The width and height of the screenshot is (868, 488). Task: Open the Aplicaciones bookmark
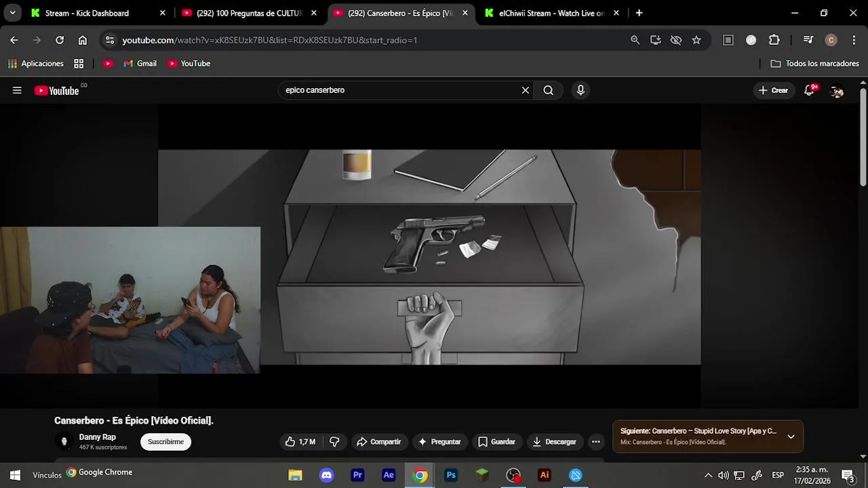tap(35, 64)
